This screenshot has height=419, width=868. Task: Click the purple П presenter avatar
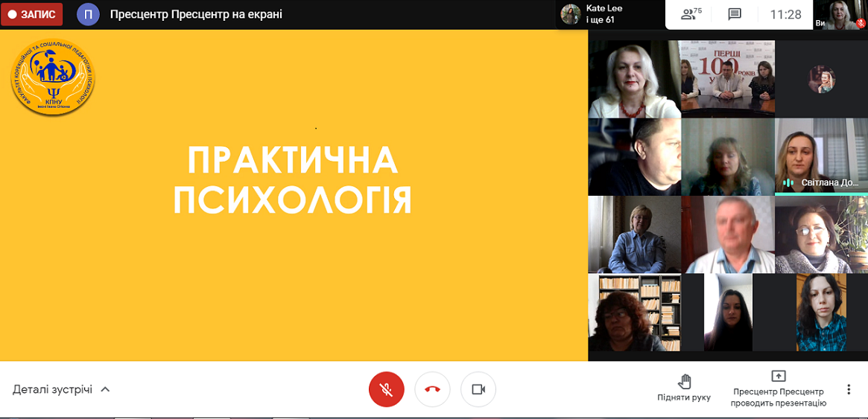coord(88,14)
